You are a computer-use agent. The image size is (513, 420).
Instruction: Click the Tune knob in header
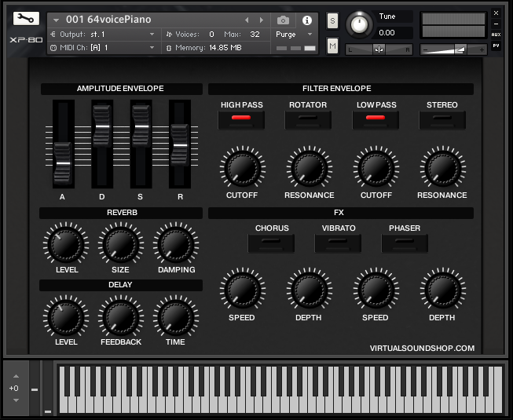(359, 24)
